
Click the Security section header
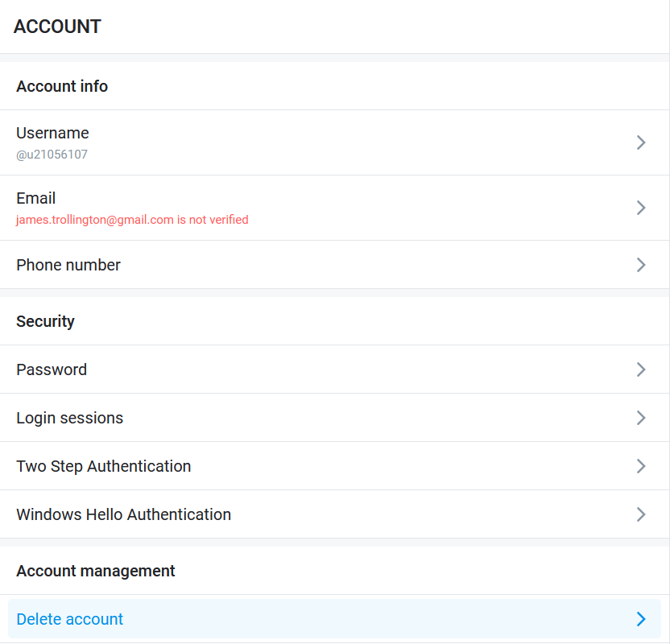tap(45, 321)
